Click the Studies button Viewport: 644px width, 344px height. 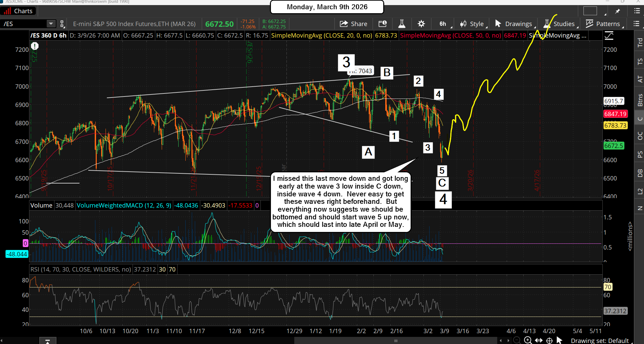click(x=559, y=24)
